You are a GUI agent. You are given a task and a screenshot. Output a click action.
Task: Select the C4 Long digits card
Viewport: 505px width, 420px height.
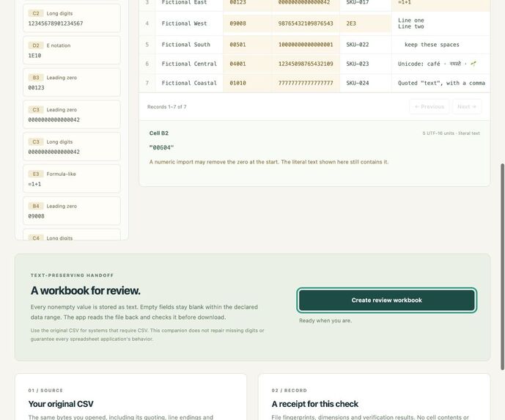pyautogui.click(x=72, y=235)
